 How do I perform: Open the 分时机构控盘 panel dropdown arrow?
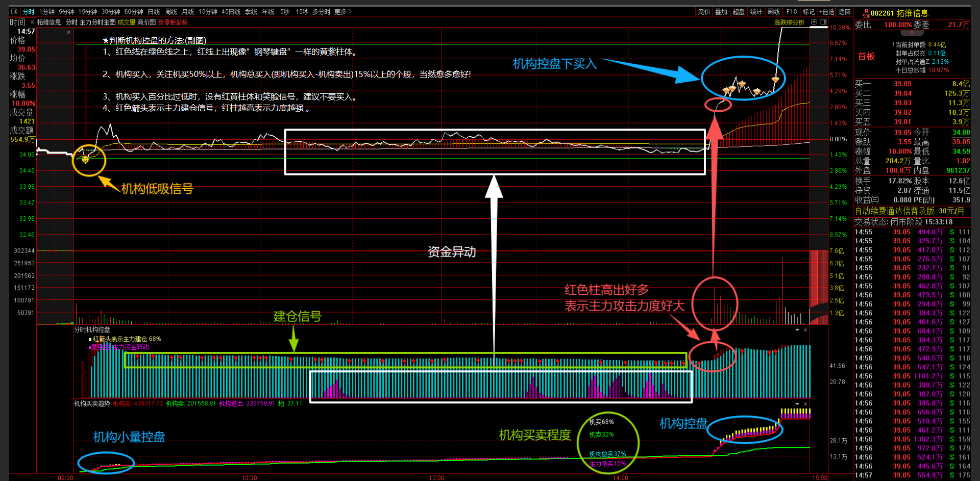coord(797,330)
